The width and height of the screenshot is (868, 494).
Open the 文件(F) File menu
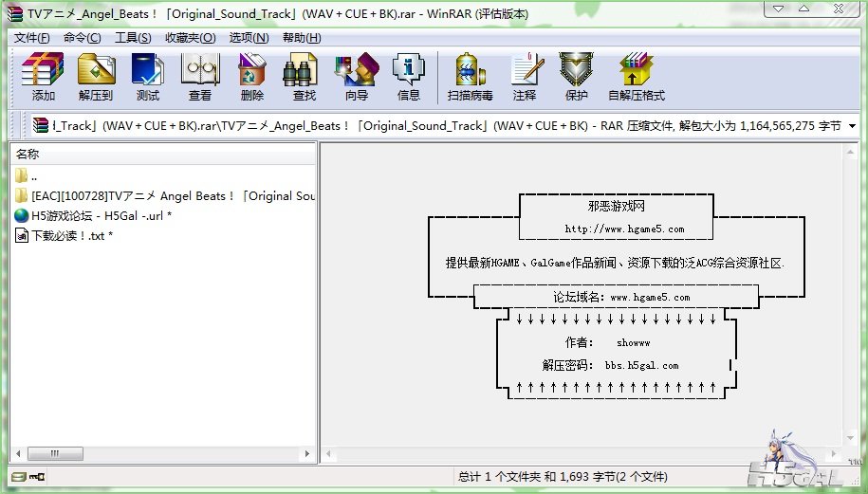click(x=31, y=38)
